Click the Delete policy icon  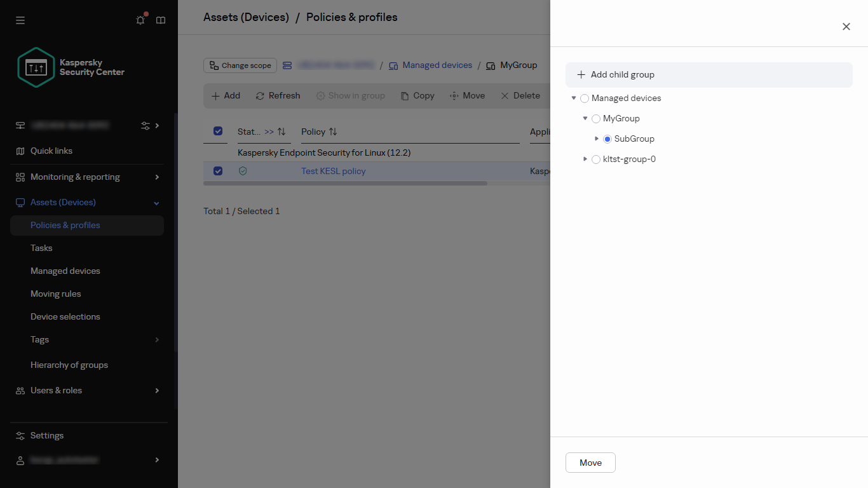coord(506,95)
